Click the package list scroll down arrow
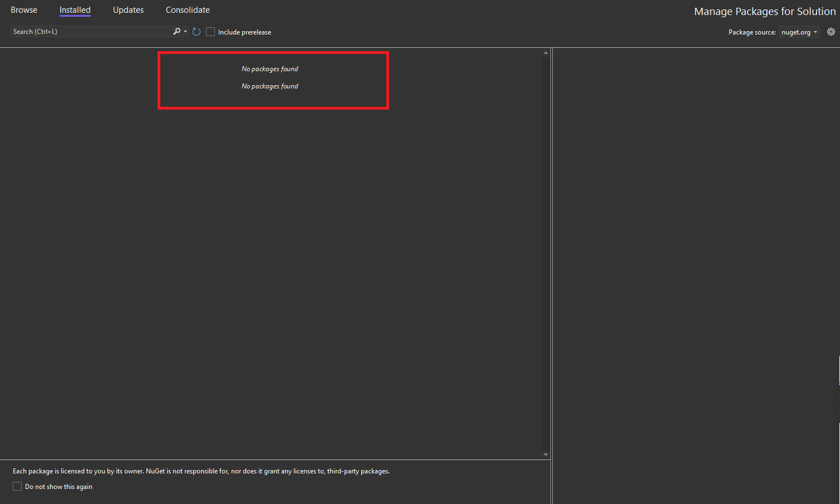Viewport: 840px width, 504px height. (546, 454)
